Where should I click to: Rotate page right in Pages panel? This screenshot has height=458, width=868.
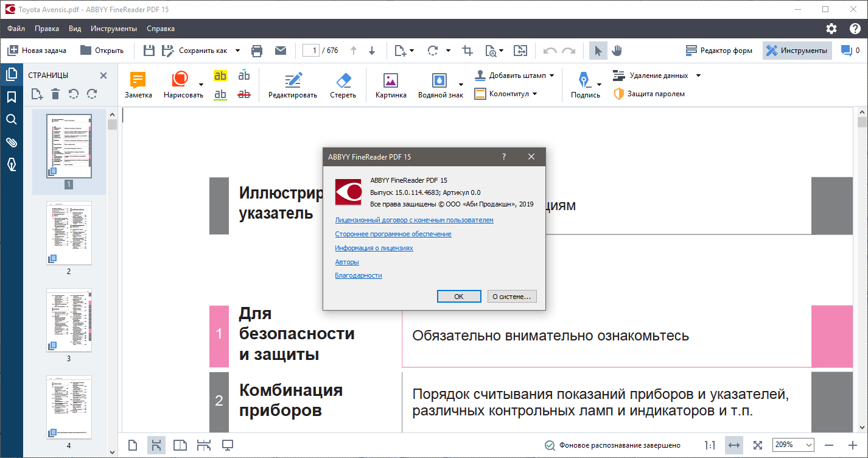(92, 94)
